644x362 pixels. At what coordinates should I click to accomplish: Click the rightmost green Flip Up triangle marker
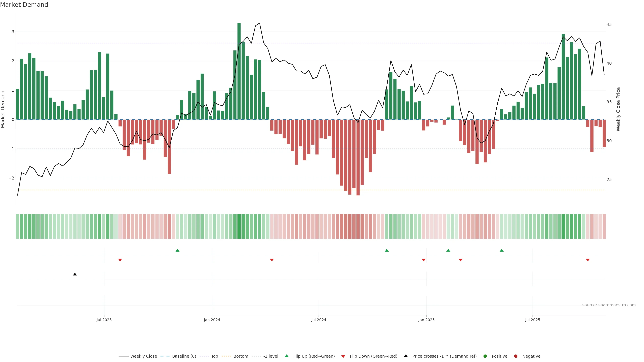click(x=501, y=250)
